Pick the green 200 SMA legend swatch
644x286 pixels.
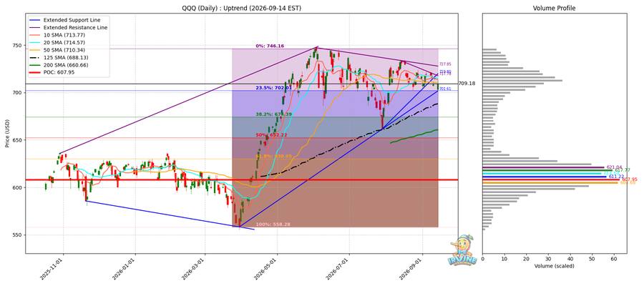tap(34, 65)
